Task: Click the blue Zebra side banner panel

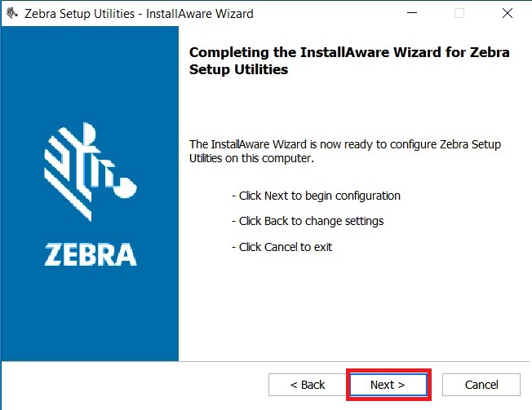Action: pyautogui.click(x=90, y=193)
